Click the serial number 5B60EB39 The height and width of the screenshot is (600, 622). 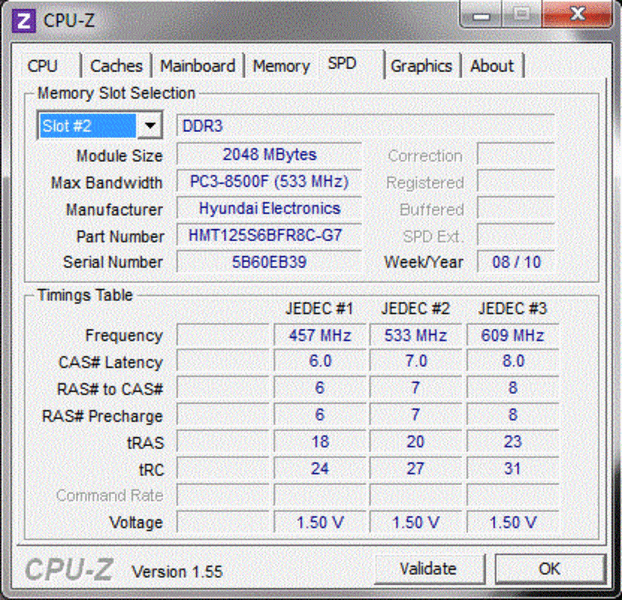(269, 262)
